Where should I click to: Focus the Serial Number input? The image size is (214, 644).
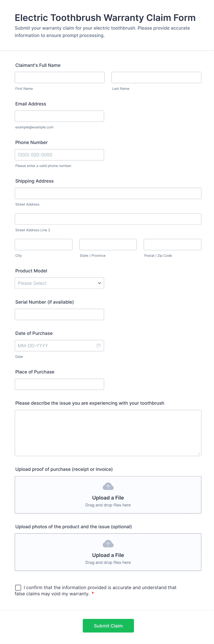click(59, 314)
